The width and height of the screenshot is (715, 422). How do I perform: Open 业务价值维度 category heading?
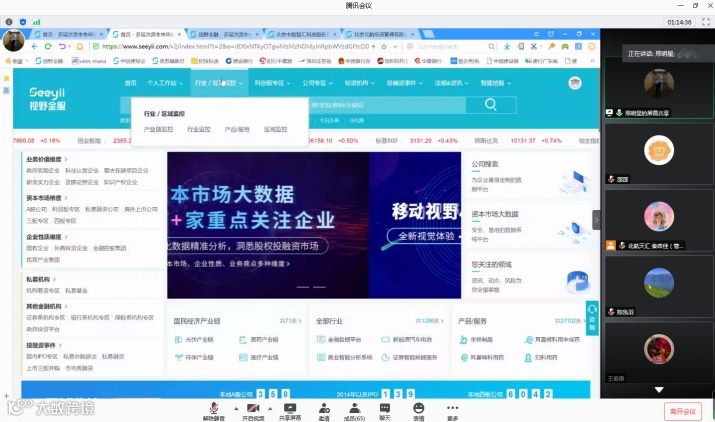click(x=47, y=159)
